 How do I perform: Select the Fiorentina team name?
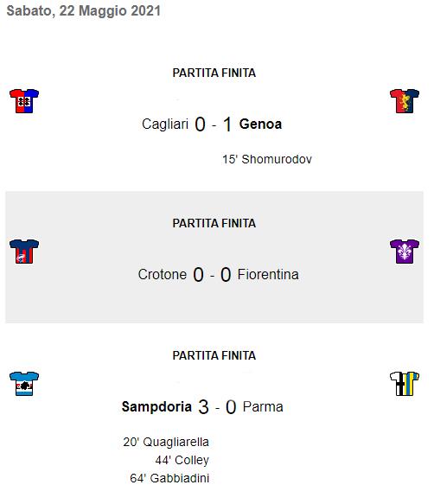pos(268,275)
